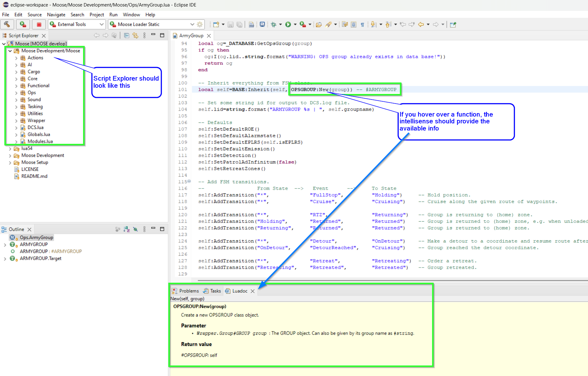Click the Save All icon
Screen dimensions: 588x376
point(240,24)
